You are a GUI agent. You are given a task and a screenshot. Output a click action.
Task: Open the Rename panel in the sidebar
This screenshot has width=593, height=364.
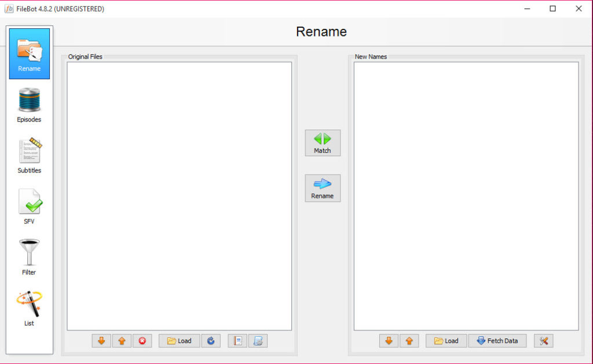(x=30, y=54)
